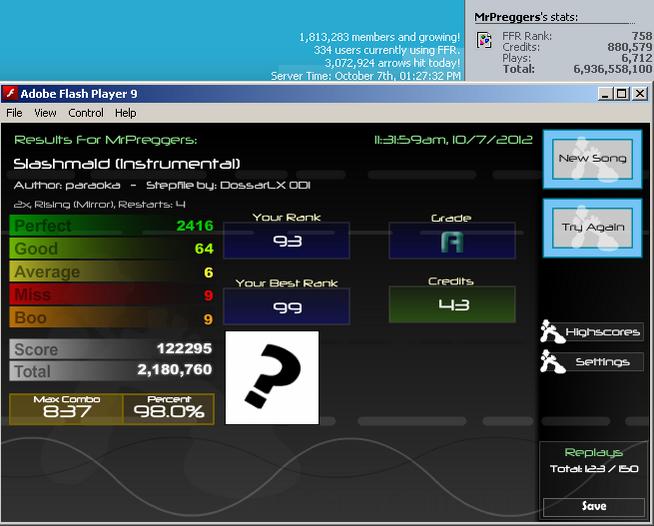Maximize the Flash Player window
This screenshot has width=654, height=526.
pos(621,93)
